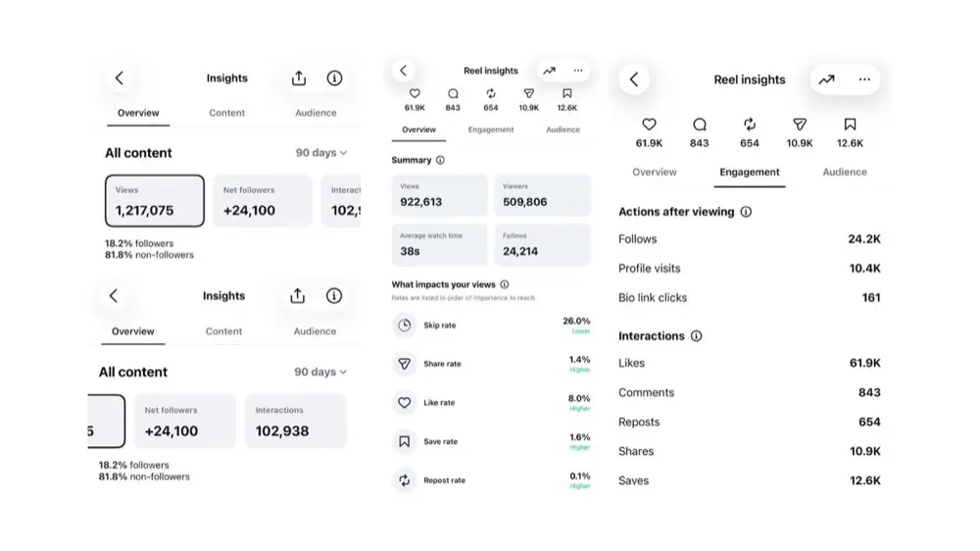This screenshot has height=551, width=980.
Task: Tap the Bio link clicks 161 row
Action: pyautogui.click(x=750, y=298)
